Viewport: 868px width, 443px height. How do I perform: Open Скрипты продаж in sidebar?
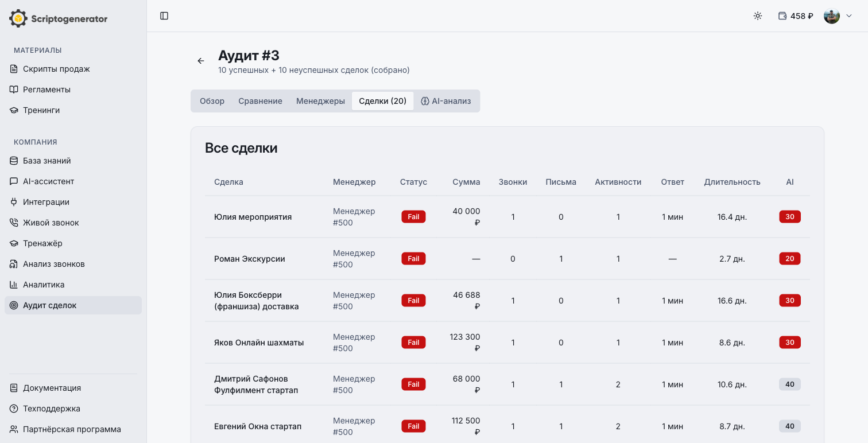point(56,69)
